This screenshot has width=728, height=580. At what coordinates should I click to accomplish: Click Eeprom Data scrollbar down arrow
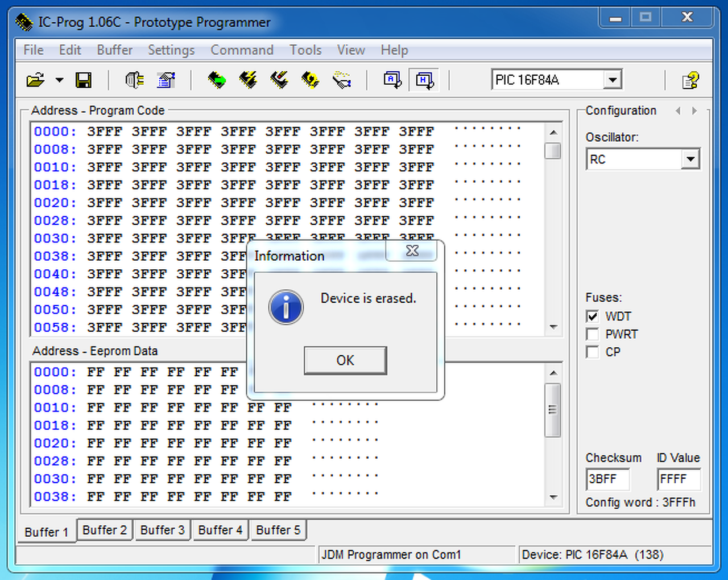click(x=553, y=497)
